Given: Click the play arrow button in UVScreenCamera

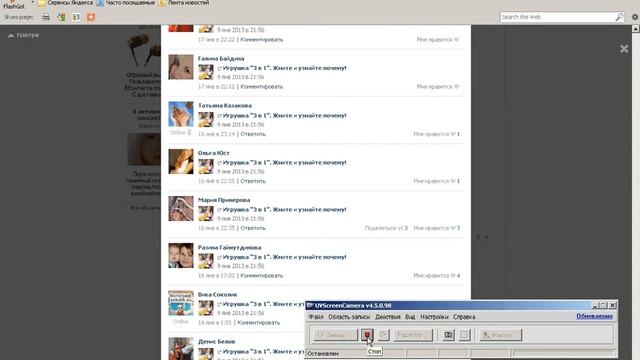Looking at the screenshot, I should coord(383,335).
